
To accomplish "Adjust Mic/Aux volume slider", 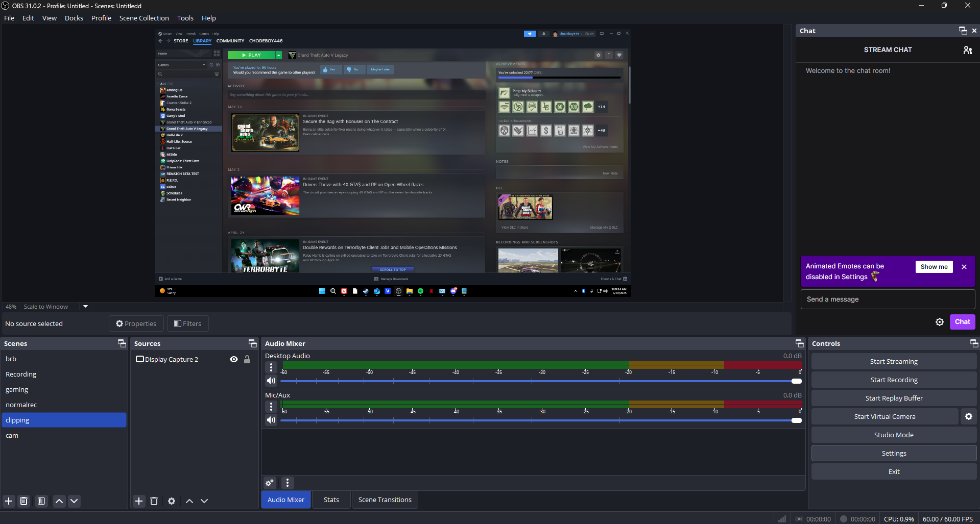I will [x=541, y=420].
